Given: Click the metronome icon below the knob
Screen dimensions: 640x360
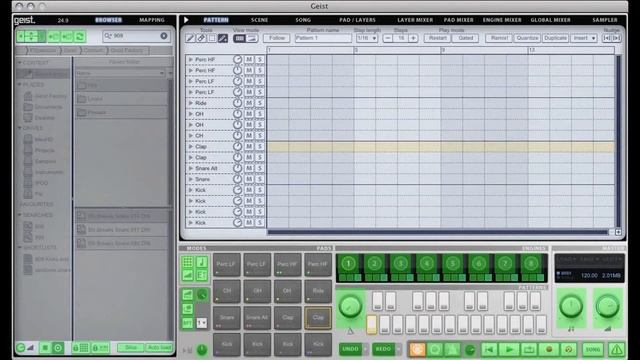Looking at the screenshot, I should point(350,331).
